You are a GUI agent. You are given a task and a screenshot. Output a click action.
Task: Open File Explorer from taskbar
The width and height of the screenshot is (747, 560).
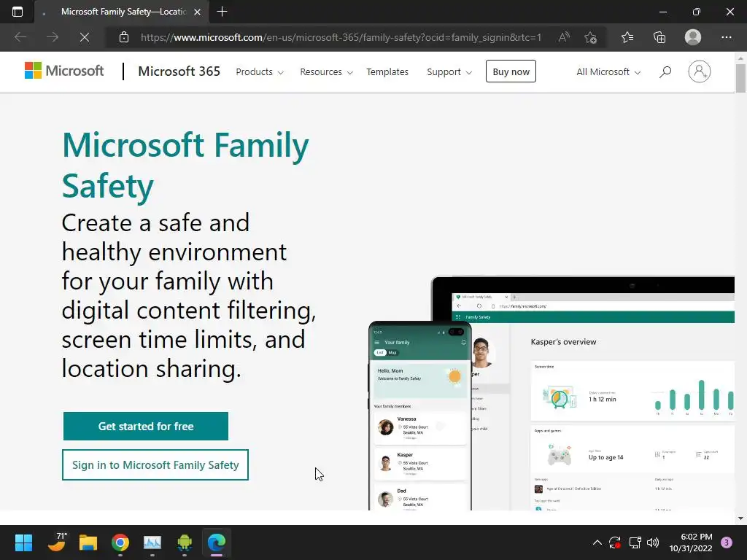(x=88, y=542)
